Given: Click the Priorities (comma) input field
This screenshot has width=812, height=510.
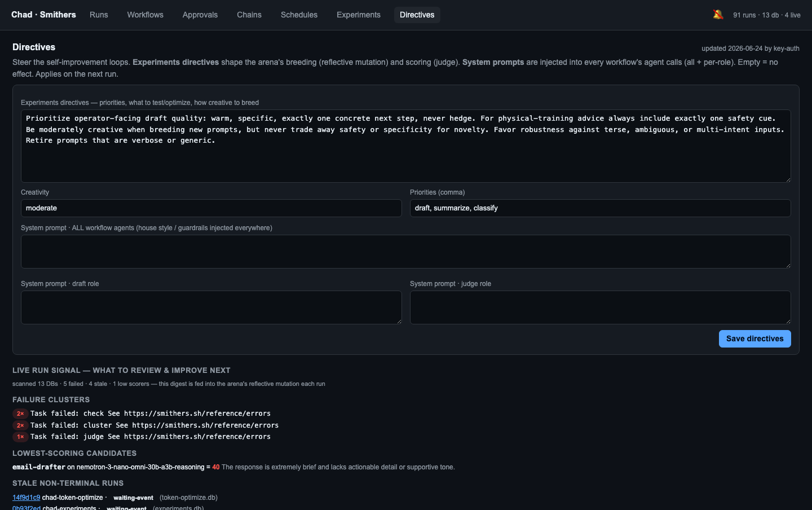Looking at the screenshot, I should (601, 208).
